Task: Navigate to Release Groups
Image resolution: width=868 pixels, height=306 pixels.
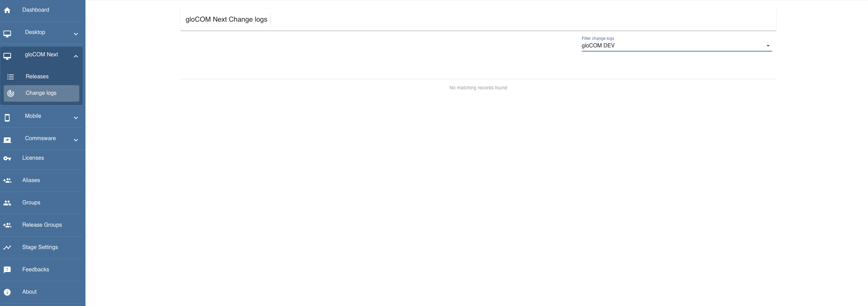Action: point(42,225)
